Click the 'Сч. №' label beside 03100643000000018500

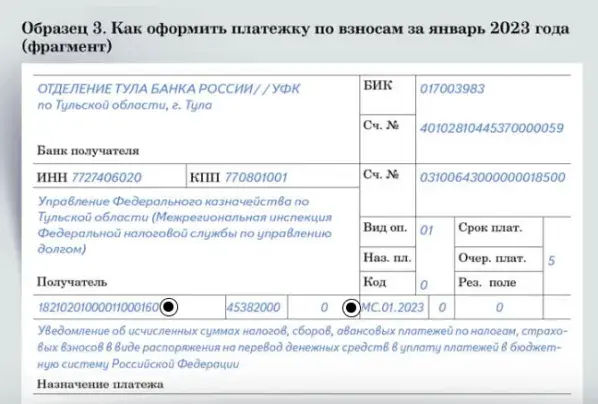tap(381, 174)
